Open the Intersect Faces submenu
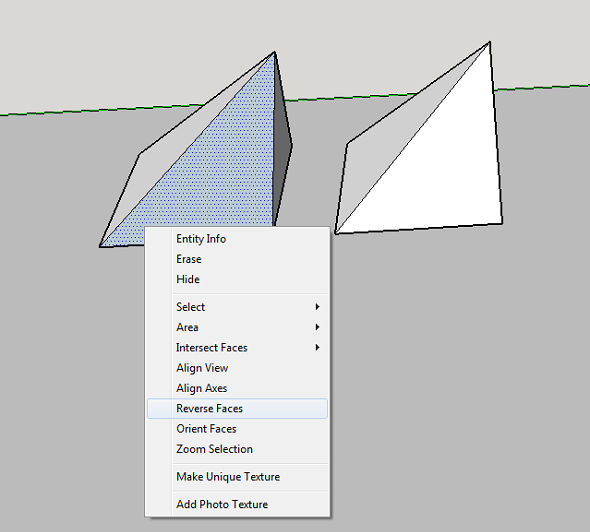Viewport: 590px width, 532px height. pos(237,348)
